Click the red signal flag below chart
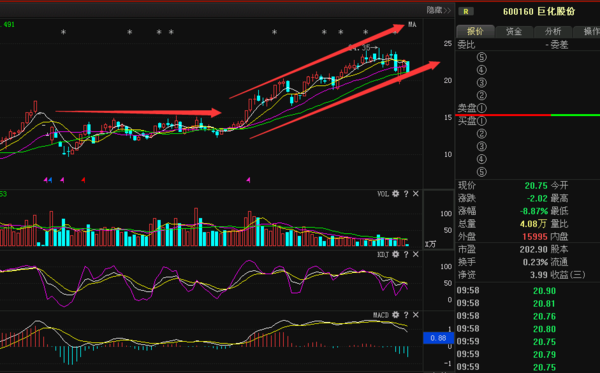This screenshot has height=373, width=600. [x=83, y=180]
